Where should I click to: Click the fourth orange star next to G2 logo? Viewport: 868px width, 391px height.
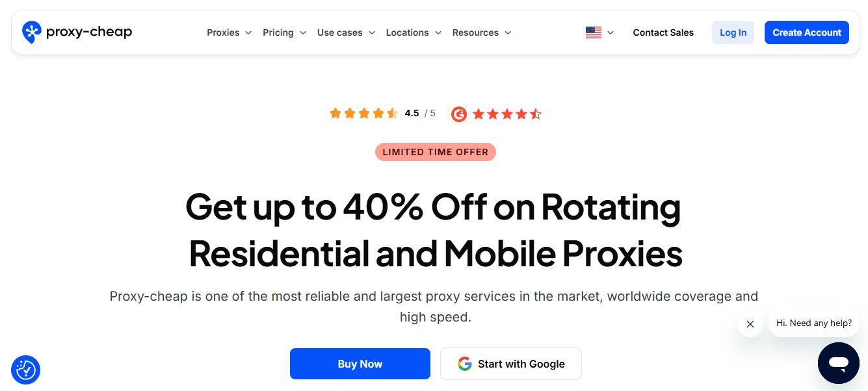[521, 114]
